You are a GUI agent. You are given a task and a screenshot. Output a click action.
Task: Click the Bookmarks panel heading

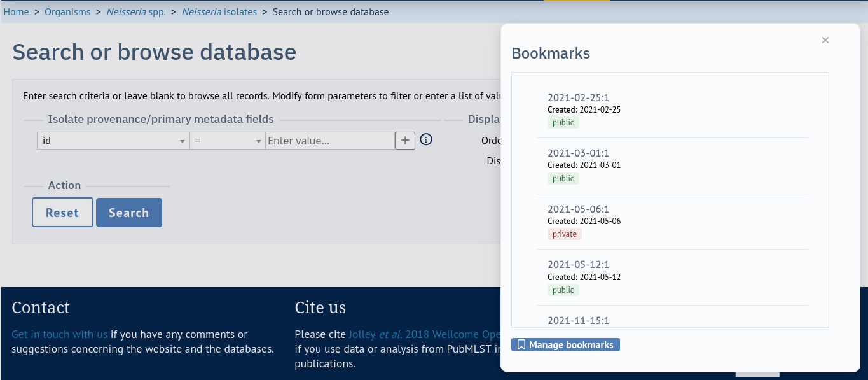pyautogui.click(x=551, y=53)
